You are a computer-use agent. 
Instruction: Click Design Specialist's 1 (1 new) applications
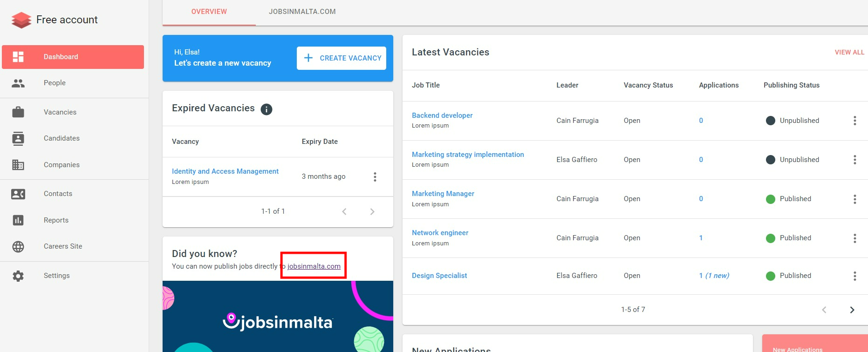(714, 276)
